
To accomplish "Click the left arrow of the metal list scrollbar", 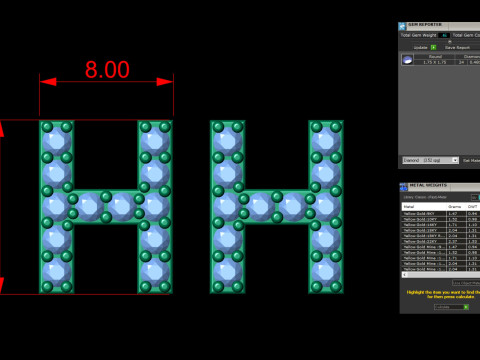I will [405, 275].
